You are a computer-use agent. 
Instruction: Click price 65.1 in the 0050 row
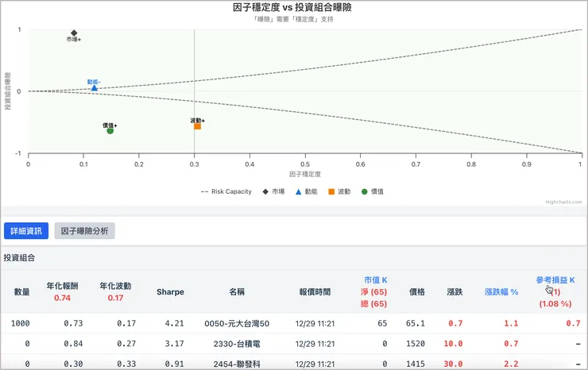(x=416, y=323)
